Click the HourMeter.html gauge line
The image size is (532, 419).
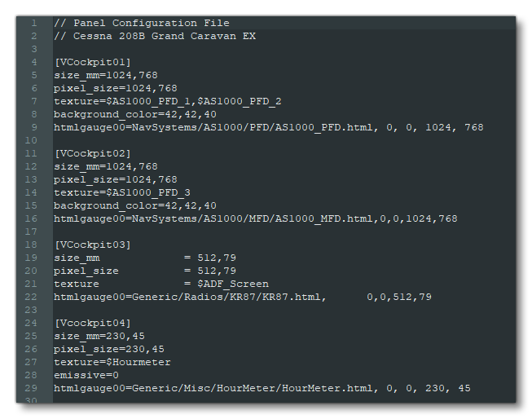(x=262, y=388)
